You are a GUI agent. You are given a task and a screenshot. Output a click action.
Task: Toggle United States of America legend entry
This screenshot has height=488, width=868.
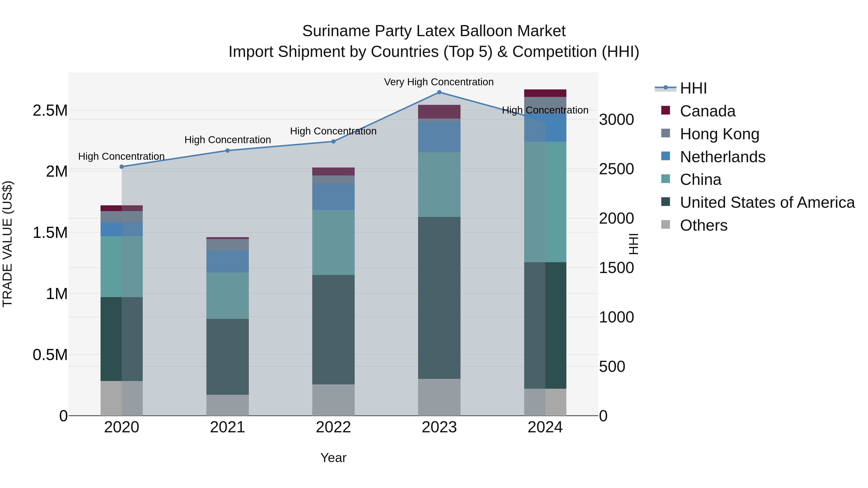point(758,202)
